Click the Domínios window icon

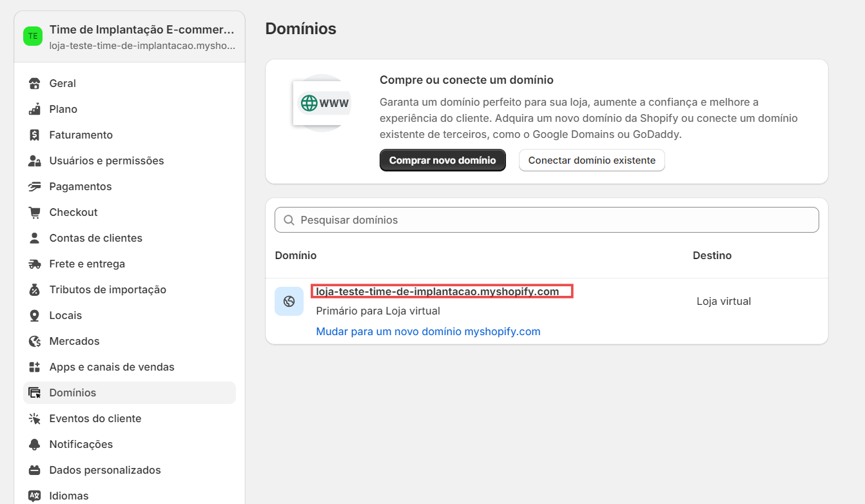tap(35, 393)
